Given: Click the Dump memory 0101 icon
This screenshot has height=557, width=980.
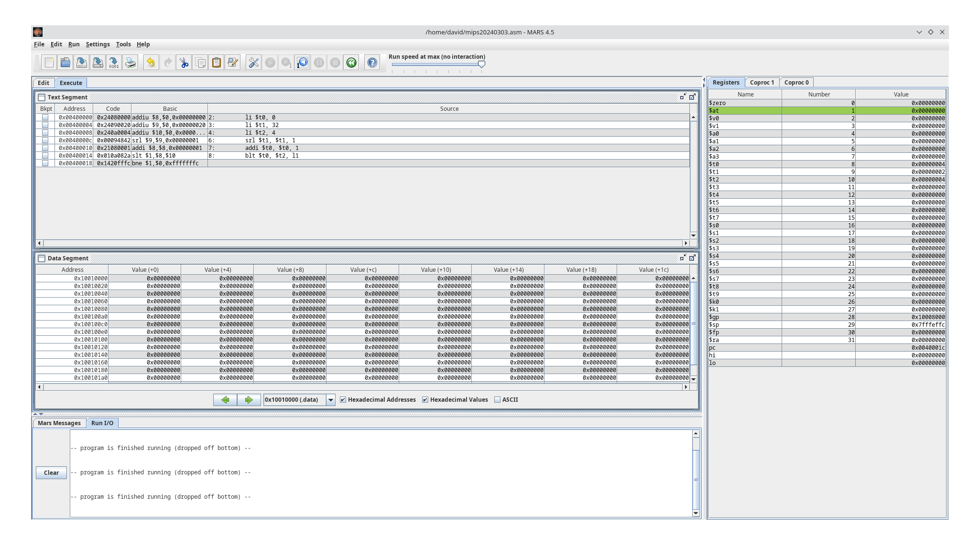Looking at the screenshot, I should 113,62.
